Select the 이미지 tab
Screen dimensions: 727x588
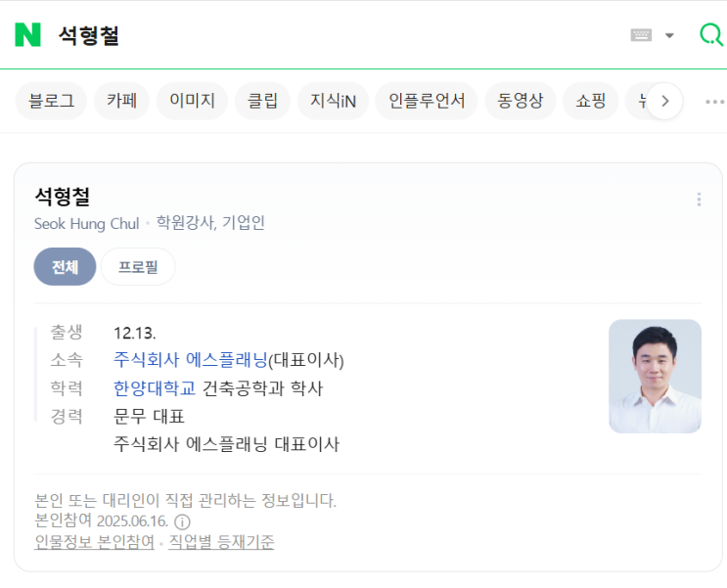pyautogui.click(x=192, y=101)
